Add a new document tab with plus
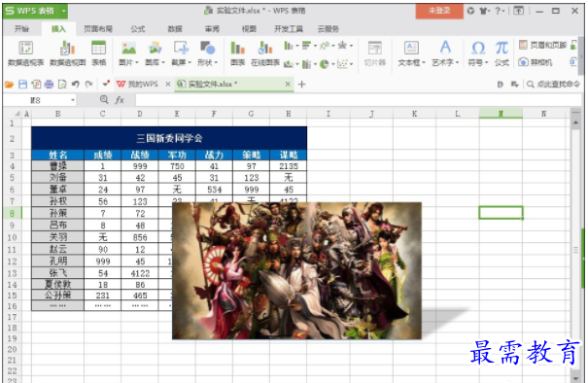 pyautogui.click(x=302, y=85)
